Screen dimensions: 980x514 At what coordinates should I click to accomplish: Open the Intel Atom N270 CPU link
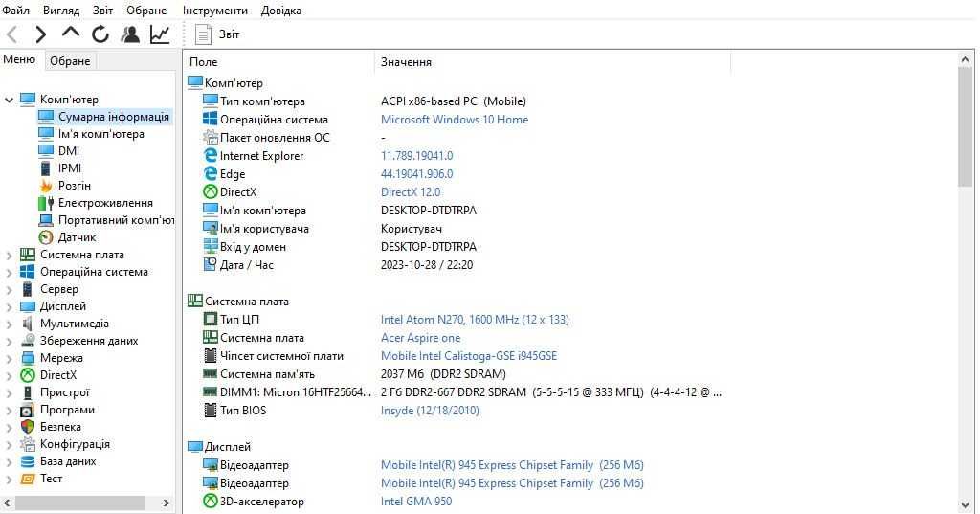[x=475, y=320]
